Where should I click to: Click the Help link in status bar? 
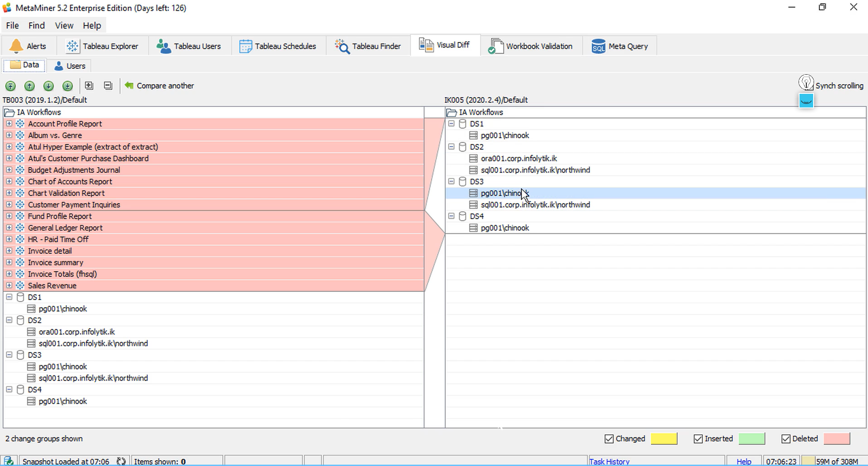click(744, 461)
